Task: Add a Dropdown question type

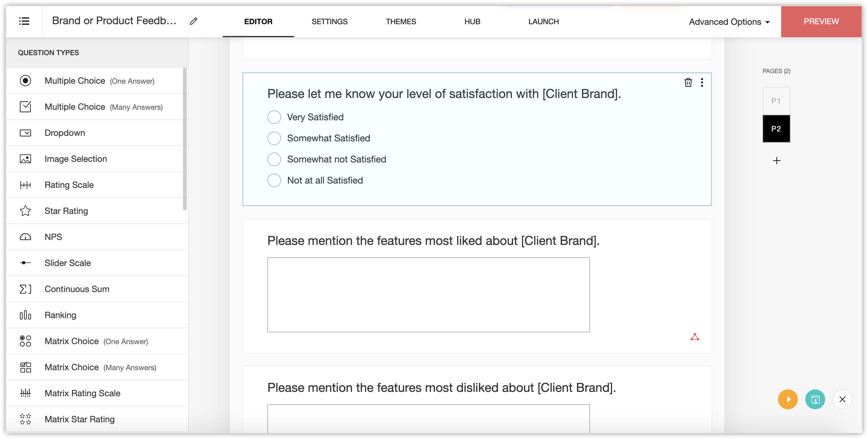Action: click(65, 133)
